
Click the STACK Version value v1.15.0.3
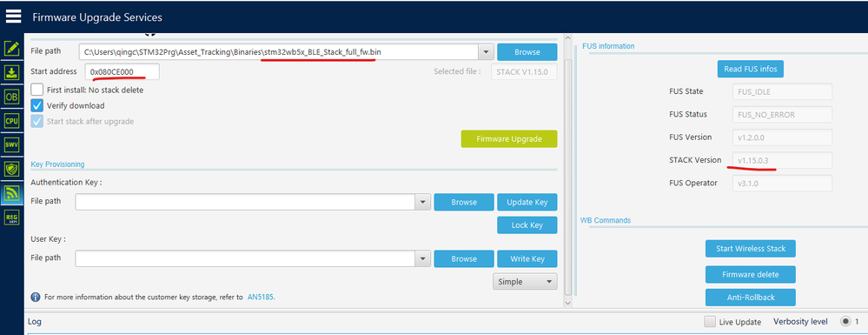click(x=782, y=160)
